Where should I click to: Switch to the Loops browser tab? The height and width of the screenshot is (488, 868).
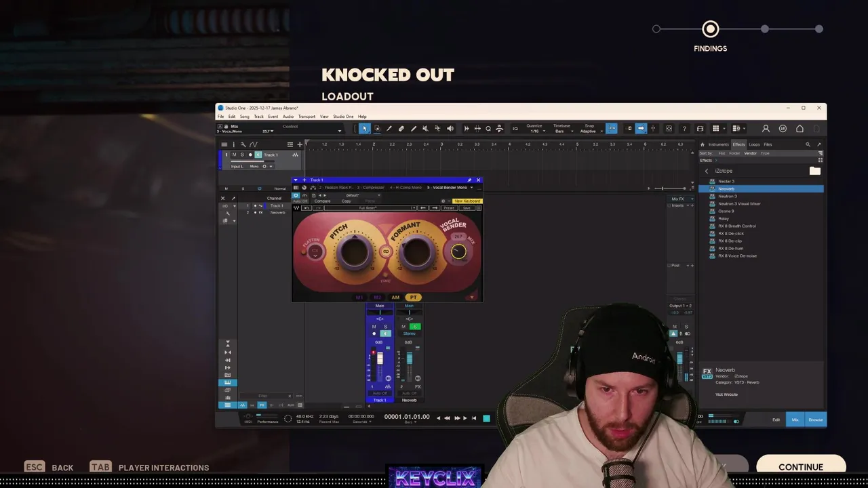pos(754,144)
